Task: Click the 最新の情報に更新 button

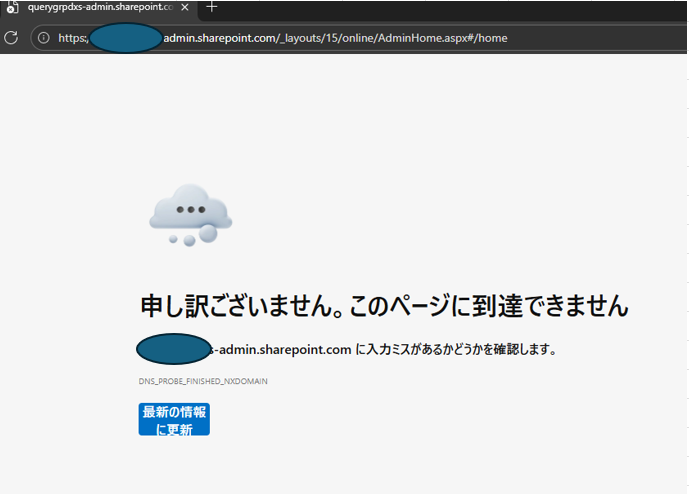Action: 174,419
